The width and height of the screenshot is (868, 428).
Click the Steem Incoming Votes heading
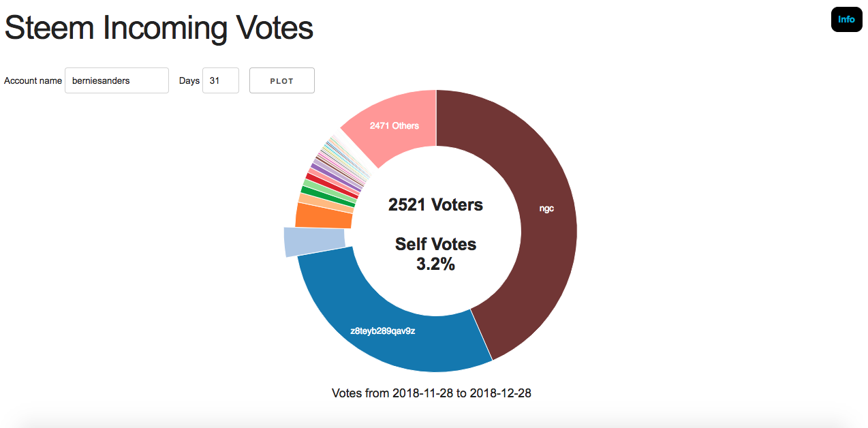click(x=159, y=28)
